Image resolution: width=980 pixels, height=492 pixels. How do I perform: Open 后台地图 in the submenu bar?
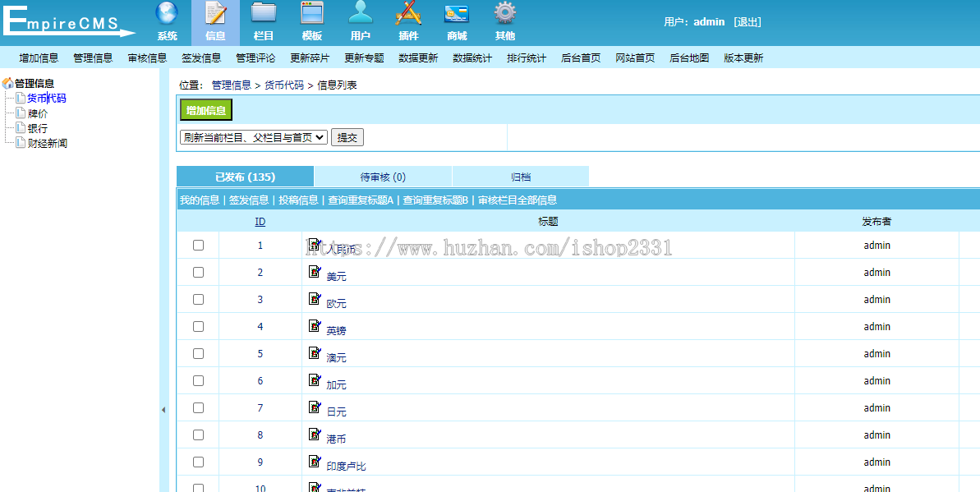point(689,57)
